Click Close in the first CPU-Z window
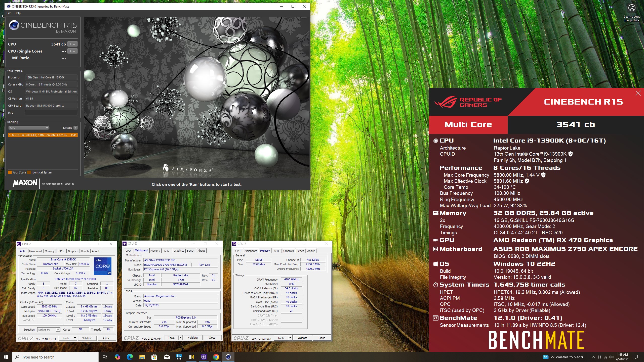The width and height of the screenshot is (644, 362). [106, 338]
